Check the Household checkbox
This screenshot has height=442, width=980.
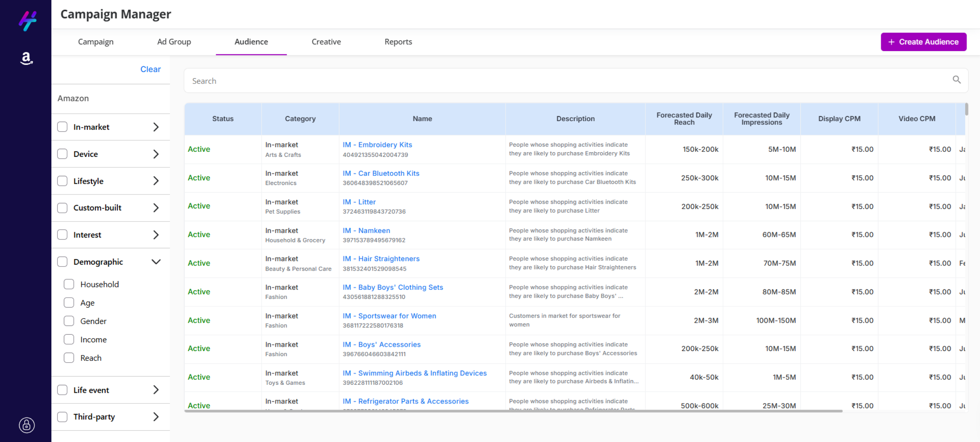69,284
